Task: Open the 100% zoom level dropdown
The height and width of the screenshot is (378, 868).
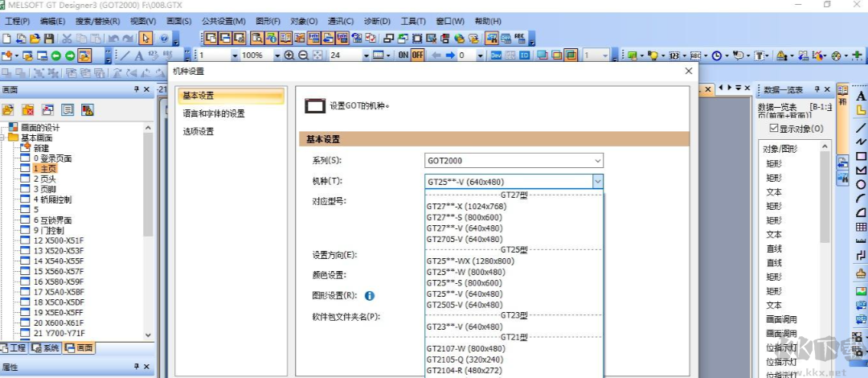Action: point(276,55)
